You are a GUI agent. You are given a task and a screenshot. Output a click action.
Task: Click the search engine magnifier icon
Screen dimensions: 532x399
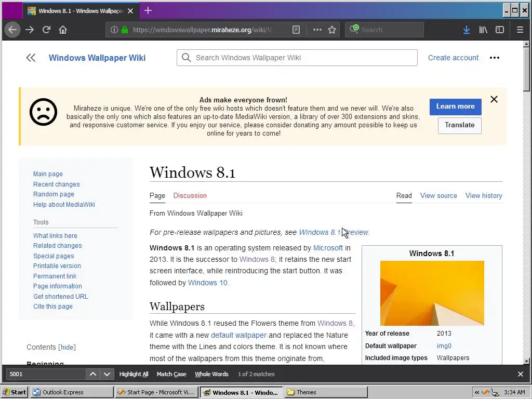(354, 29)
